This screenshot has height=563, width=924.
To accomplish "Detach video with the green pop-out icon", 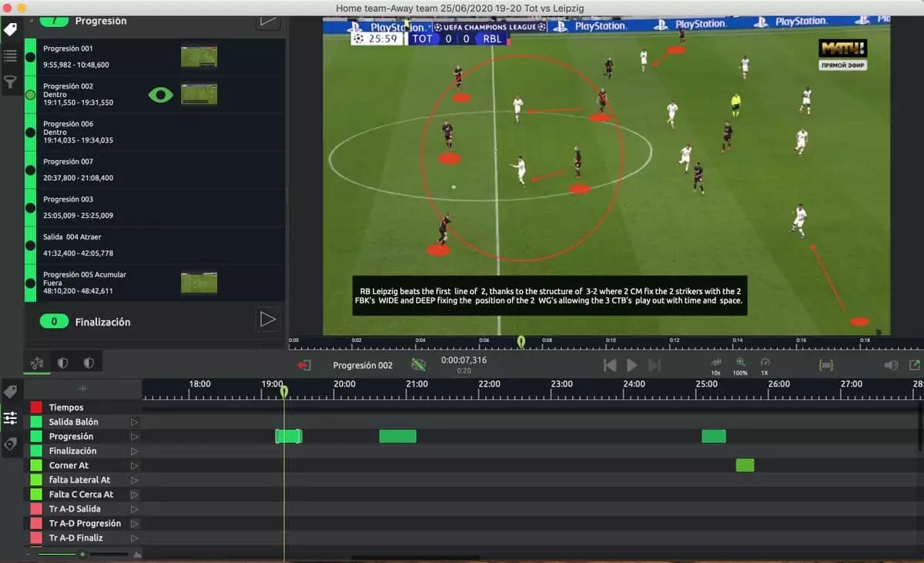I will (914, 365).
